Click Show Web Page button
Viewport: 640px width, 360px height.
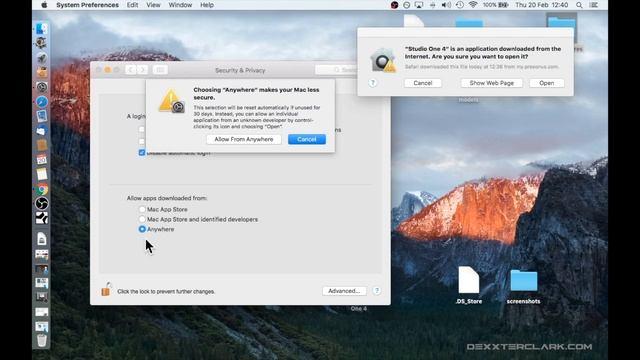pos(491,83)
